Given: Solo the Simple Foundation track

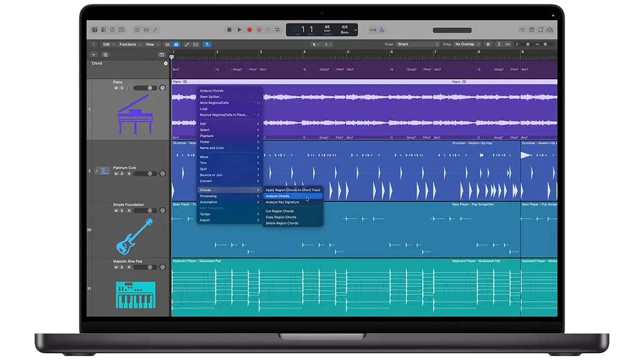Looking at the screenshot, I should pos(122,211).
